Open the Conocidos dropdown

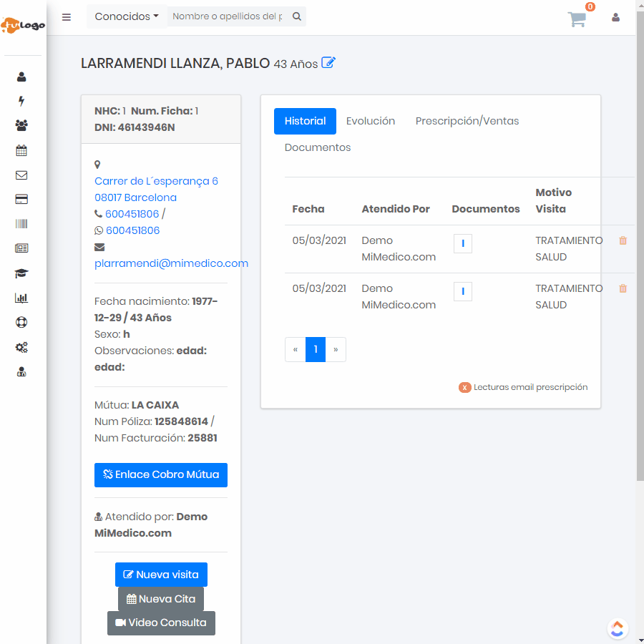click(127, 16)
